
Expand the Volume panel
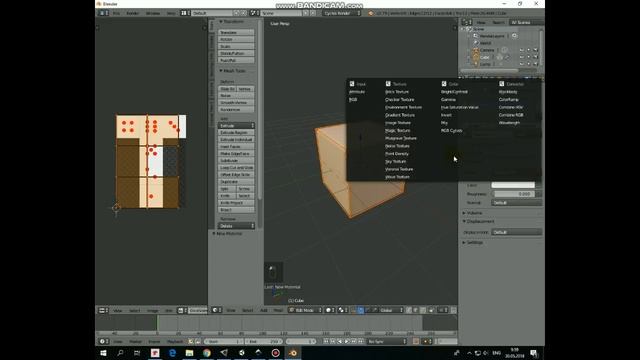472,213
